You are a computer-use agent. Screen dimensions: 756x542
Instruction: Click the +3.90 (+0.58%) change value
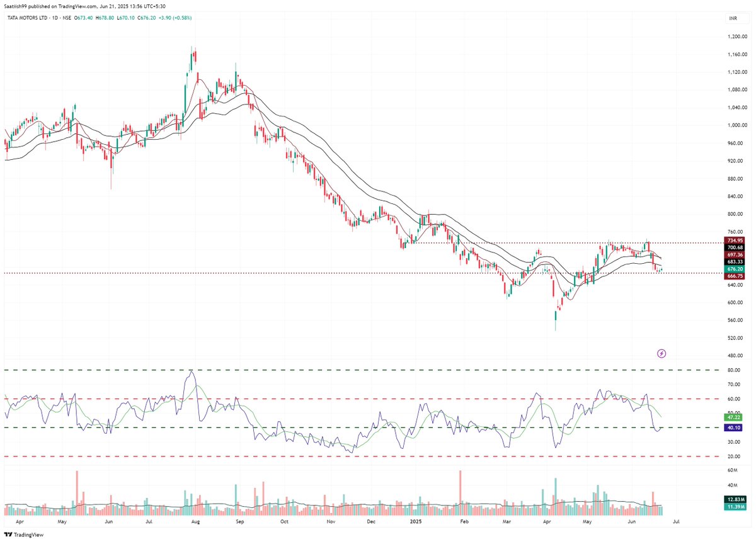(x=175, y=18)
